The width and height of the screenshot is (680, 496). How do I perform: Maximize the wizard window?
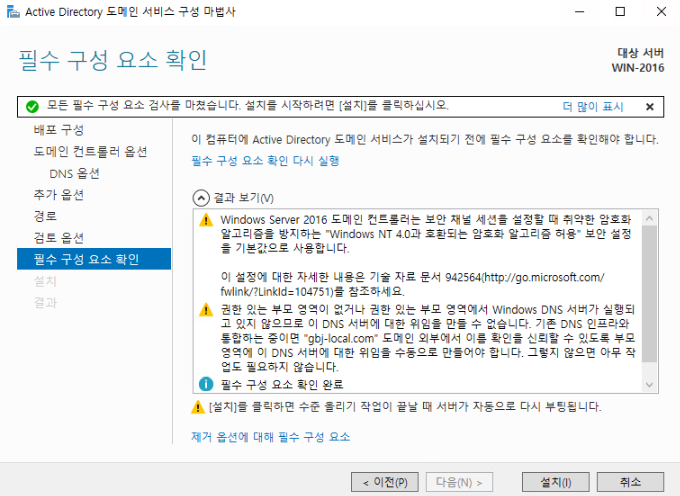(x=620, y=12)
